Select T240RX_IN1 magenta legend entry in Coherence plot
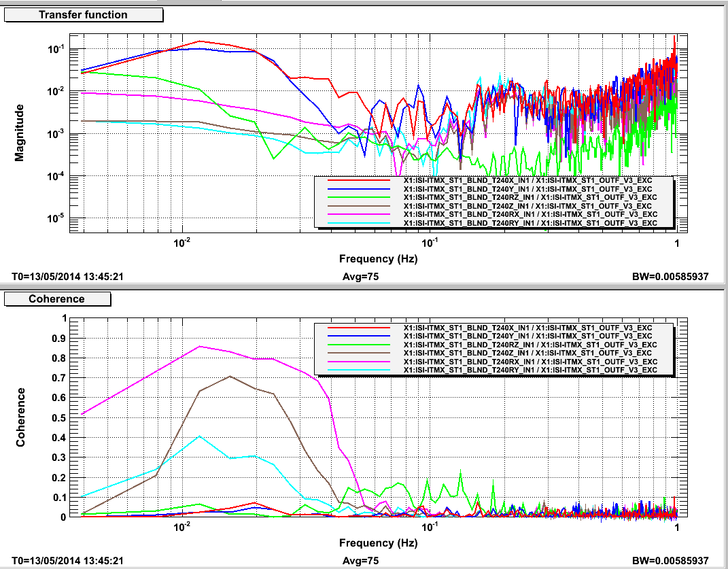 click(493, 362)
